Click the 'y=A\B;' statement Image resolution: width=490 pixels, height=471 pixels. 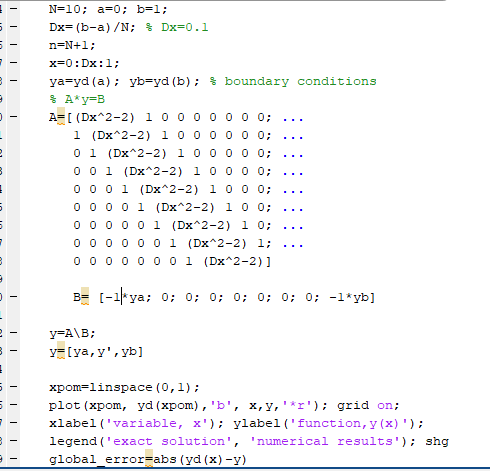point(72,333)
